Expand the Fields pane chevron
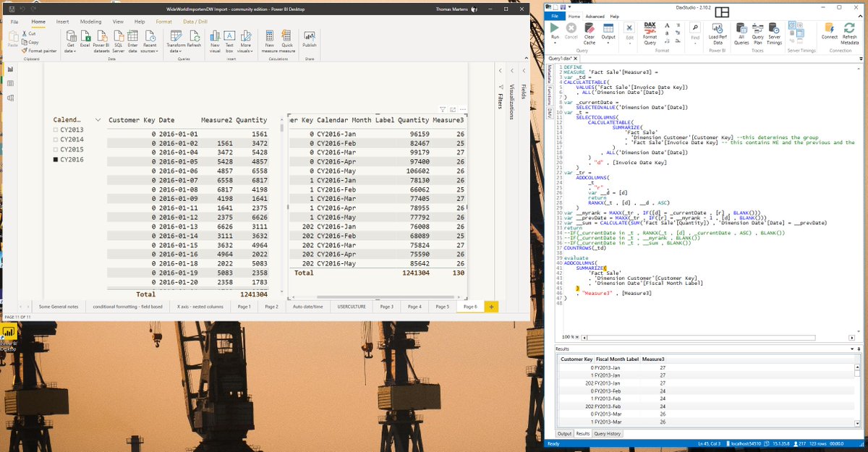 point(524,71)
